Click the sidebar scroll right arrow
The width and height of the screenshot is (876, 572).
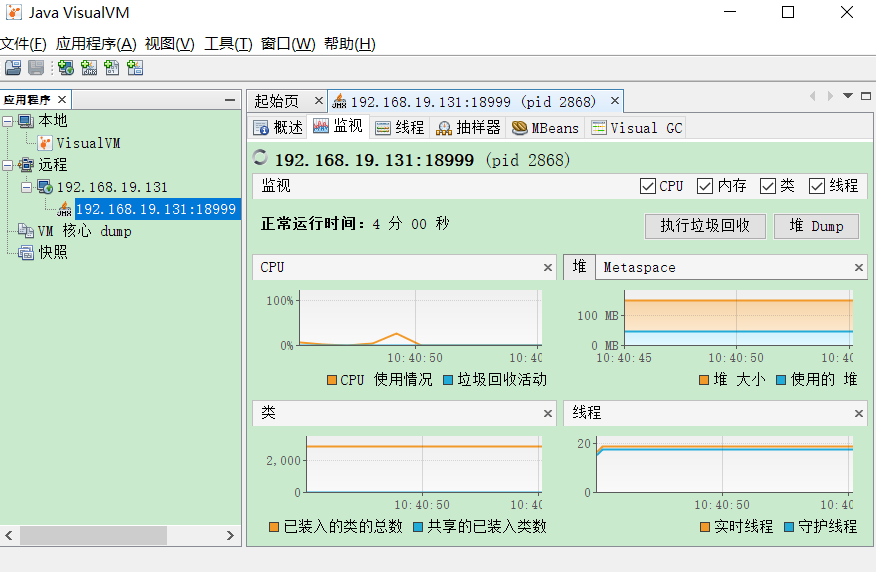231,535
